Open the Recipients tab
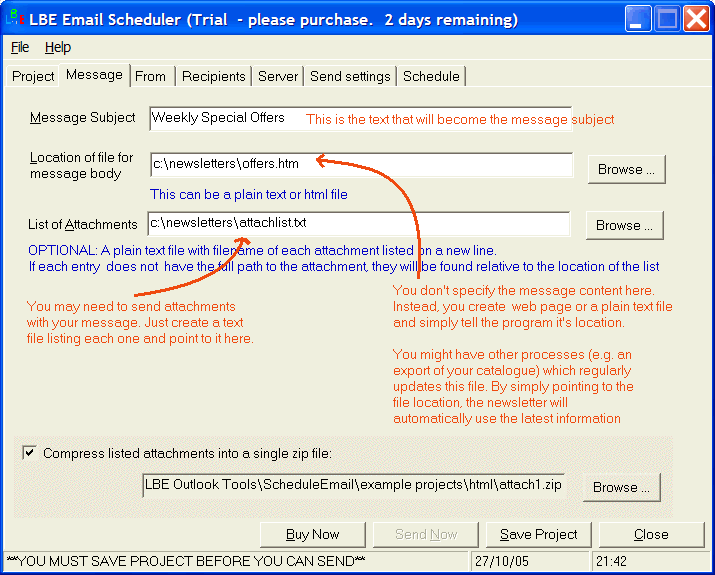This screenshot has height=575, width=715. coord(213,76)
